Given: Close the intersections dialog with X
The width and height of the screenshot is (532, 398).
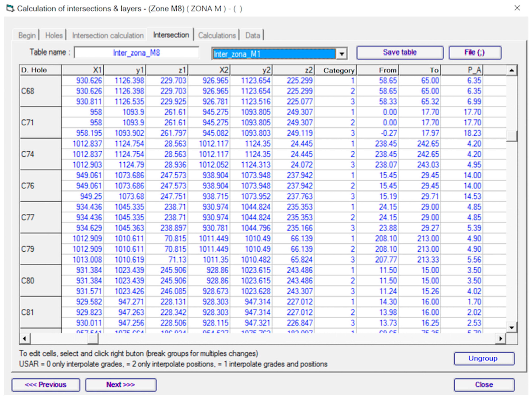Looking at the screenshot, I should coord(517,8).
